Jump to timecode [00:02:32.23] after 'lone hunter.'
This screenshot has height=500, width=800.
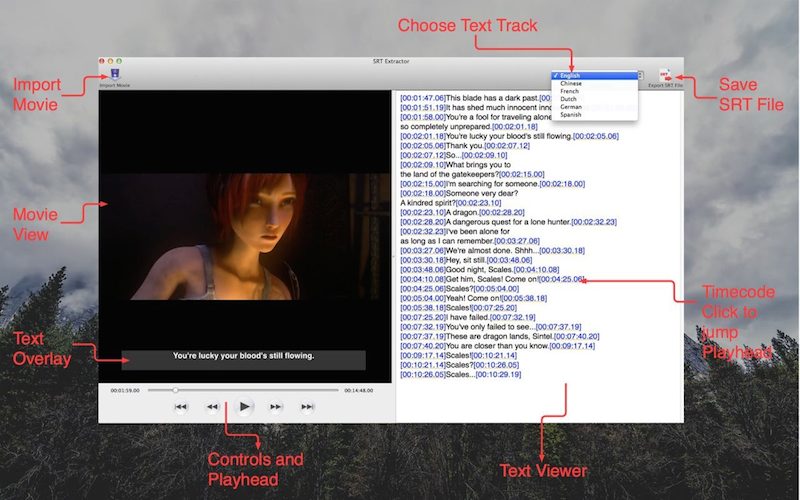(594, 222)
